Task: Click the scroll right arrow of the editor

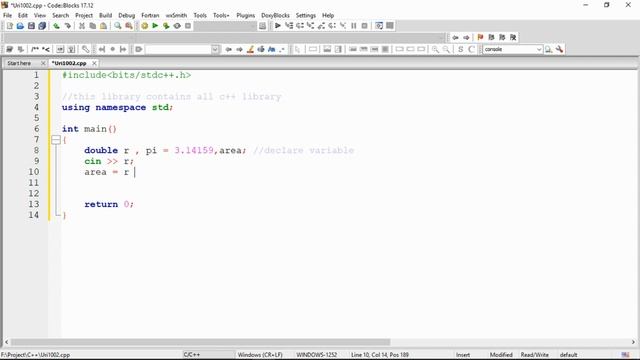Action: [633, 342]
